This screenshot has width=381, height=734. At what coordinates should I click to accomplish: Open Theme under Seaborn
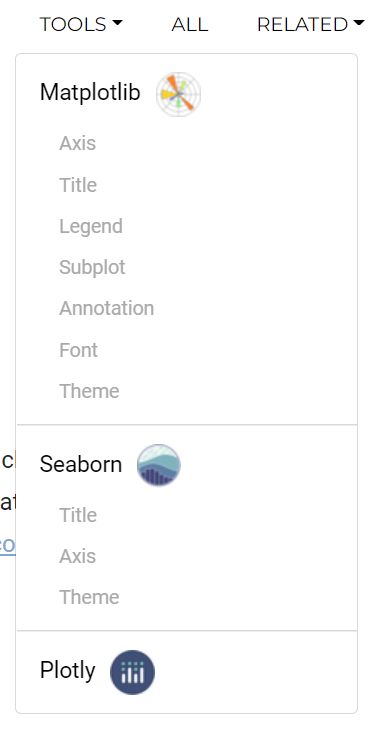click(89, 597)
